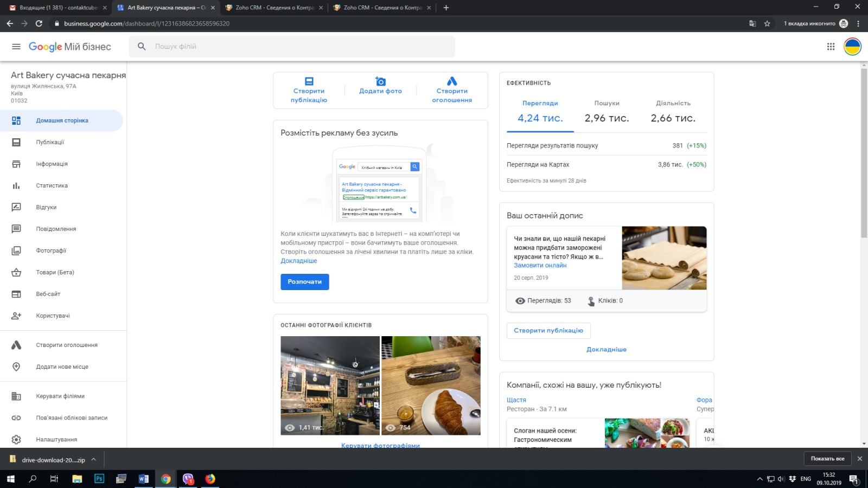Image resolution: width=868 pixels, height=488 pixels.
Task: Open the Замовити онлайн link
Action: coord(540,266)
